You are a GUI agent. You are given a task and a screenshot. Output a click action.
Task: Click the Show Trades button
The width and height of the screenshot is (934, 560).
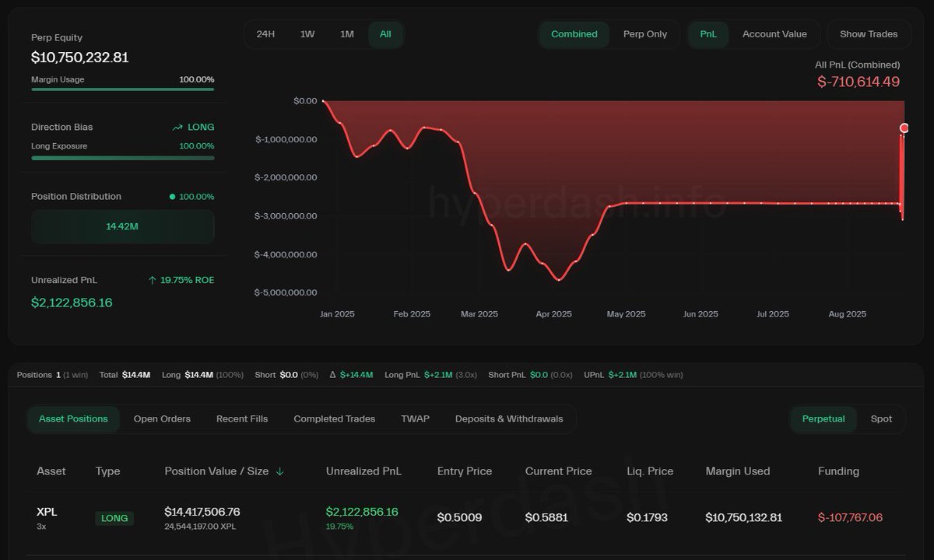coord(869,34)
